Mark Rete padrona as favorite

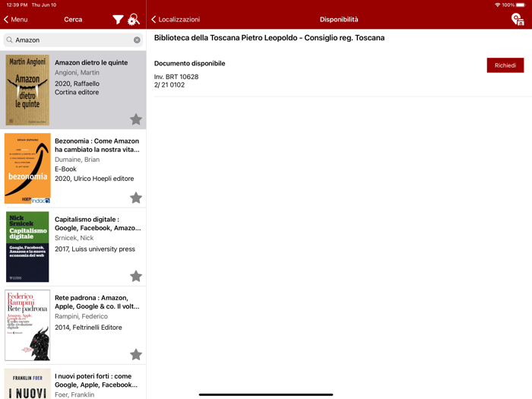tap(135, 354)
